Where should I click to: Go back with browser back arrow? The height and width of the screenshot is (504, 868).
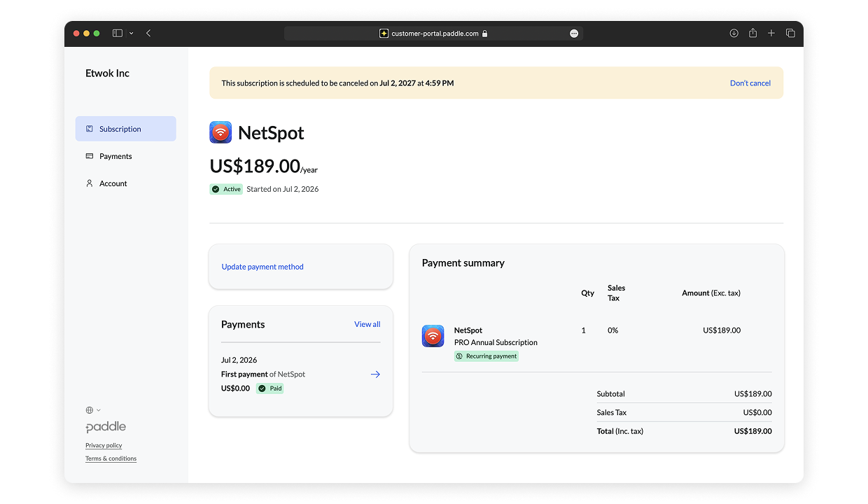point(148,33)
